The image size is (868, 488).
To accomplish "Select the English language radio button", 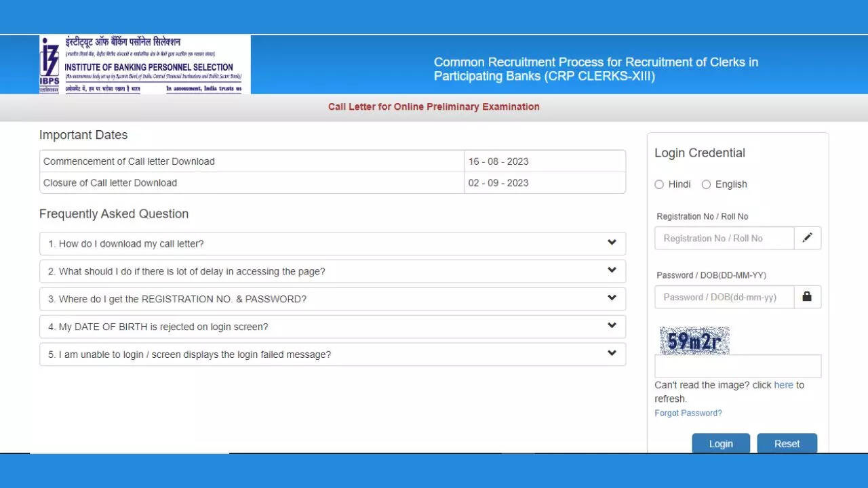I will point(706,184).
